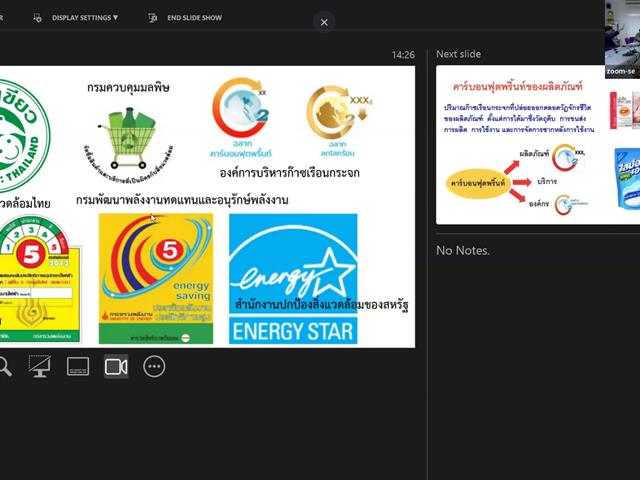Click the text องค์การบริหารก๊าซเรือนกระจก
Screen dimensions: 640x480
coord(290,173)
